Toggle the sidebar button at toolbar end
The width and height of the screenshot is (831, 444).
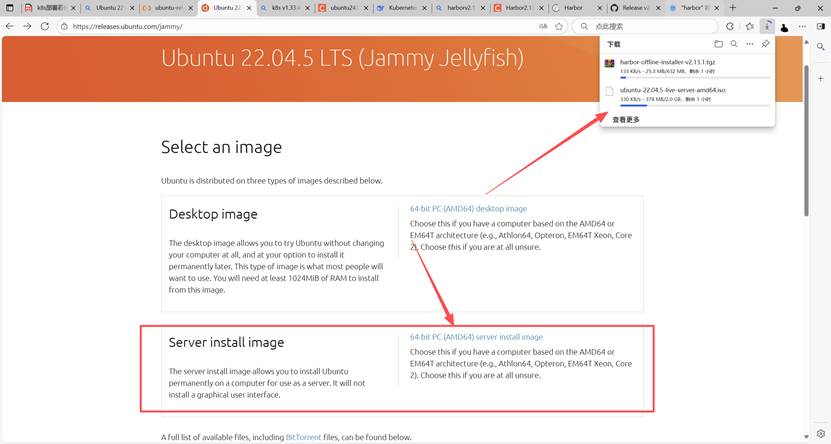coord(821,26)
